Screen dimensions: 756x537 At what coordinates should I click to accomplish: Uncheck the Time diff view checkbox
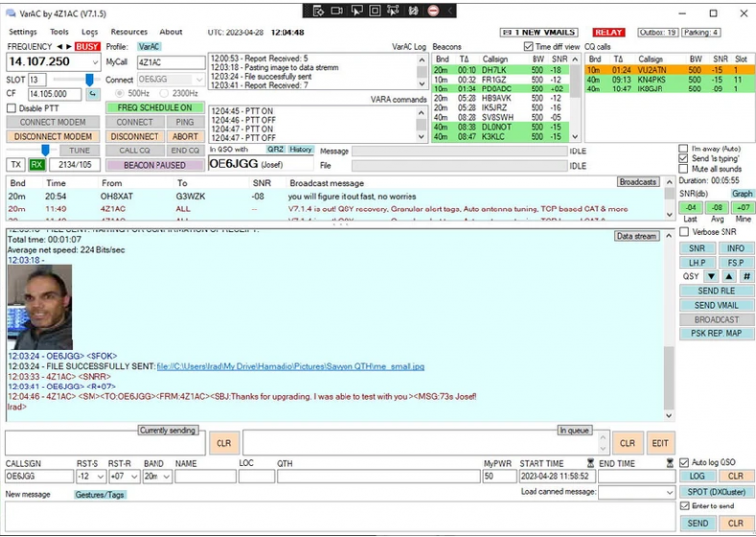(529, 46)
